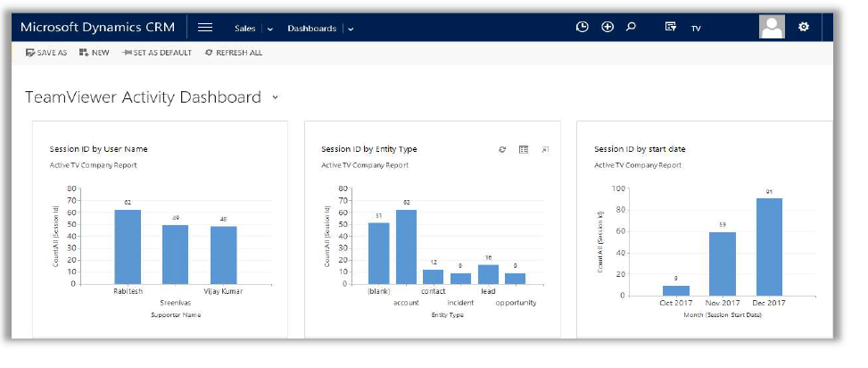Open the hamburger navigation menu
Image resolution: width=868 pixels, height=368 pixels.
[x=205, y=28]
